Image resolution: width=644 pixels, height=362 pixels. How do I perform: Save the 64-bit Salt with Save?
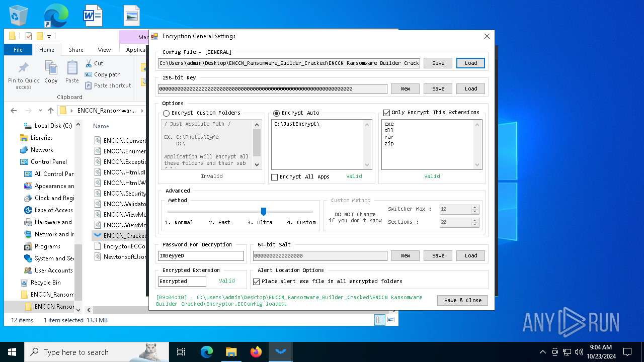438,255
